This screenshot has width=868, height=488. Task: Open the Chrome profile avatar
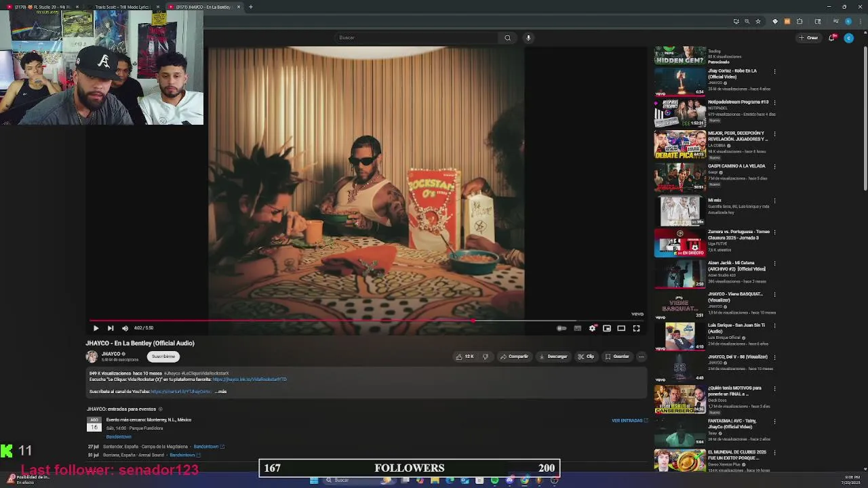pos(848,22)
